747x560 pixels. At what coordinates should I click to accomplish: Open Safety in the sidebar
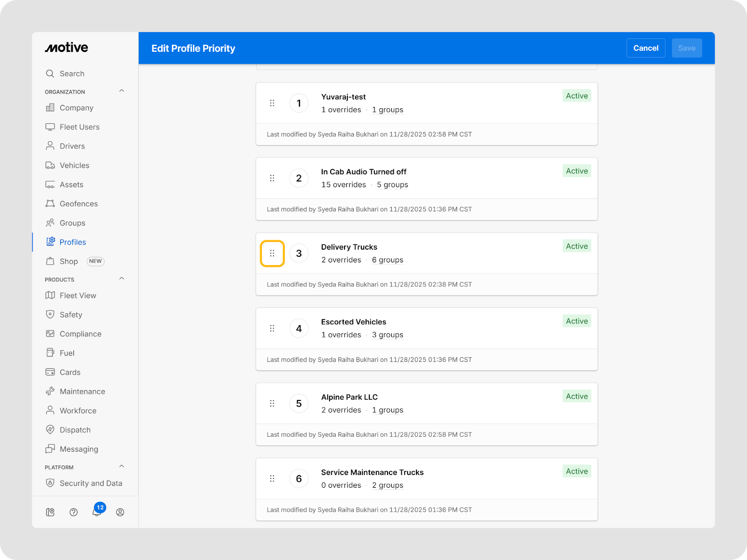click(71, 315)
